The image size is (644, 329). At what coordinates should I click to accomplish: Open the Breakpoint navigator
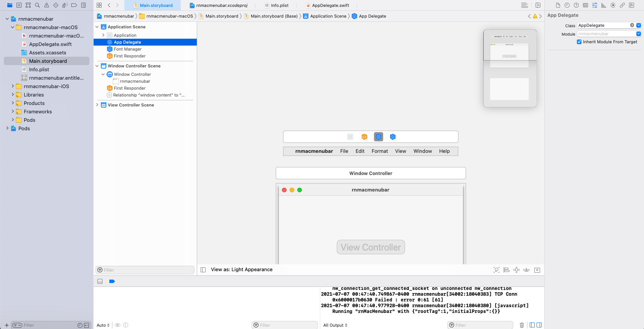(74, 5)
